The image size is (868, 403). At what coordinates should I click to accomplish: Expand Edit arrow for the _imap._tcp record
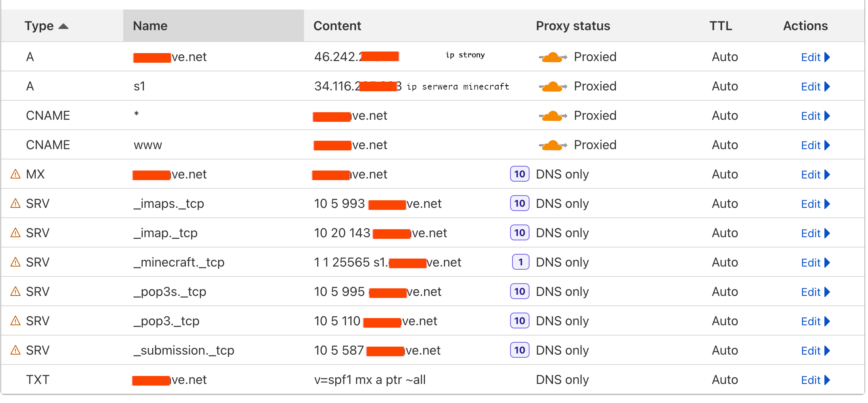[x=827, y=233]
